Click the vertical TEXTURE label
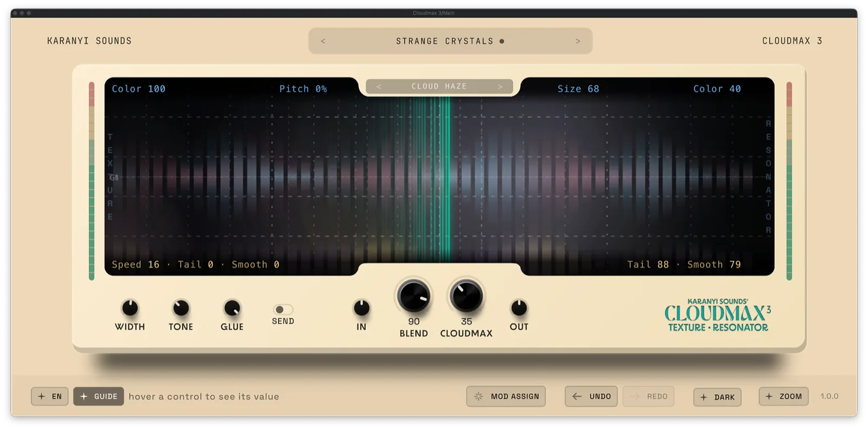The height and width of the screenshot is (429, 868). (110, 177)
